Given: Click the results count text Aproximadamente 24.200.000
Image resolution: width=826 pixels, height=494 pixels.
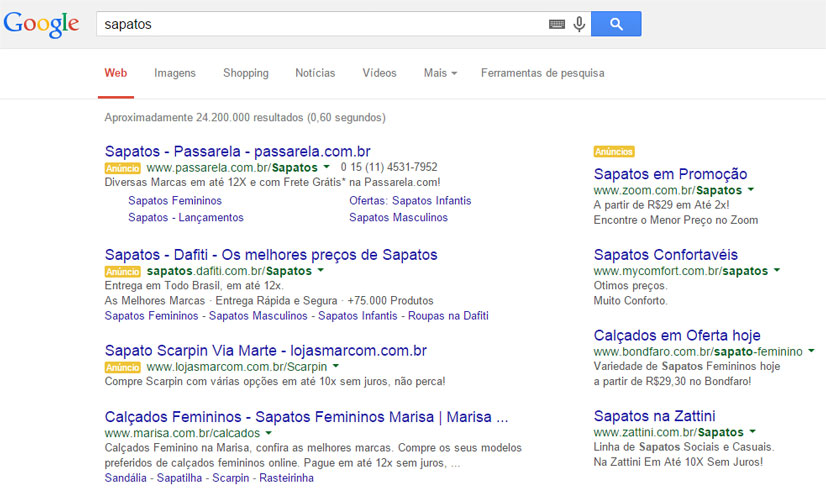Looking at the screenshot, I should pos(245,117).
